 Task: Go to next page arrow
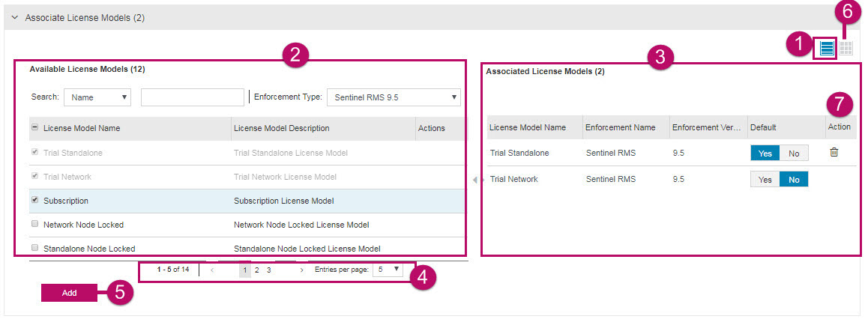[301, 270]
